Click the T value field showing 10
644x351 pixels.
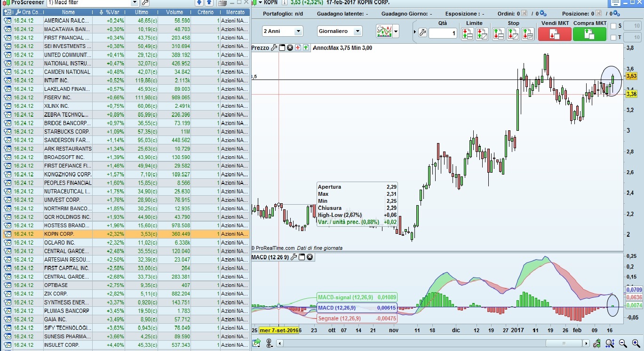(x=633, y=38)
